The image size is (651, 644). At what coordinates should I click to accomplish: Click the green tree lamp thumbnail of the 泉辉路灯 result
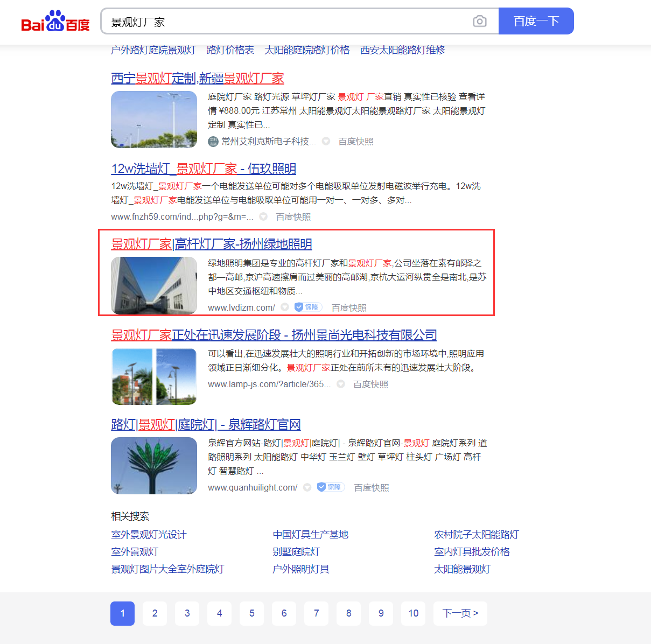pos(154,466)
